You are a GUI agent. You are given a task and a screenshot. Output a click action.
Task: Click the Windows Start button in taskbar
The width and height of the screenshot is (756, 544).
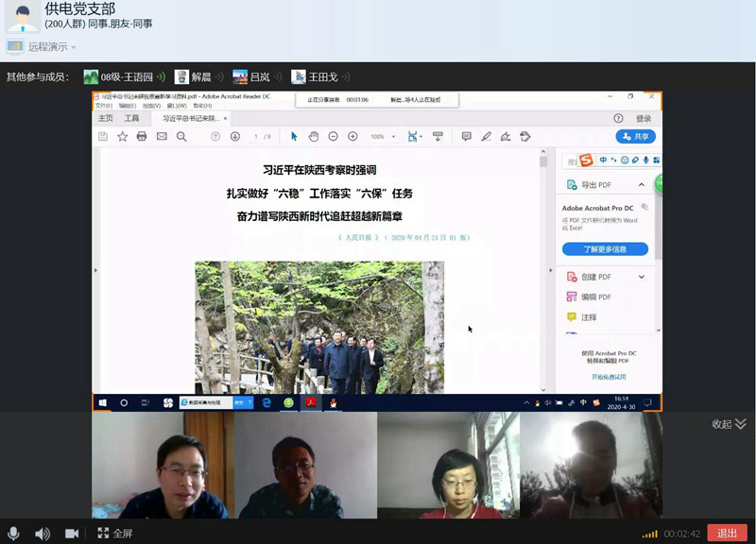coord(102,403)
